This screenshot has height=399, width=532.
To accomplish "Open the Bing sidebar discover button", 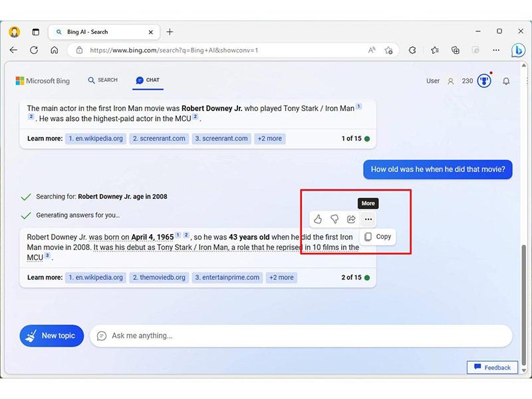I will click(518, 51).
